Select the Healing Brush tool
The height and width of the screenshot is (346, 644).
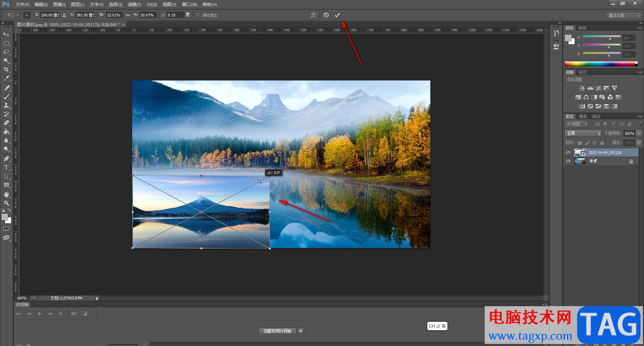coord(6,88)
